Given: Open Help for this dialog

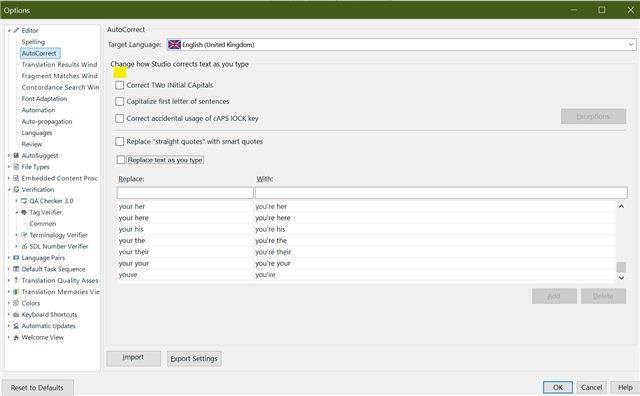Looking at the screenshot, I should (x=625, y=387).
